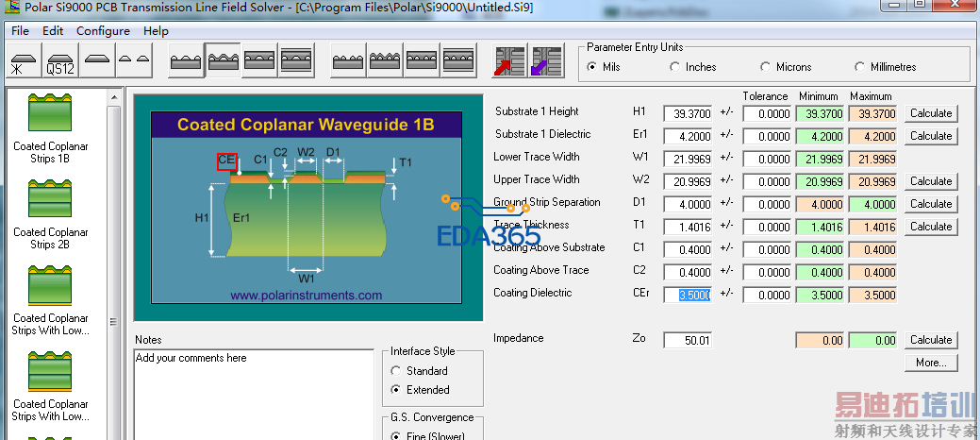
Task: Click the Coated Coplanar Waveguide 1B diagram title
Action: tap(306, 125)
